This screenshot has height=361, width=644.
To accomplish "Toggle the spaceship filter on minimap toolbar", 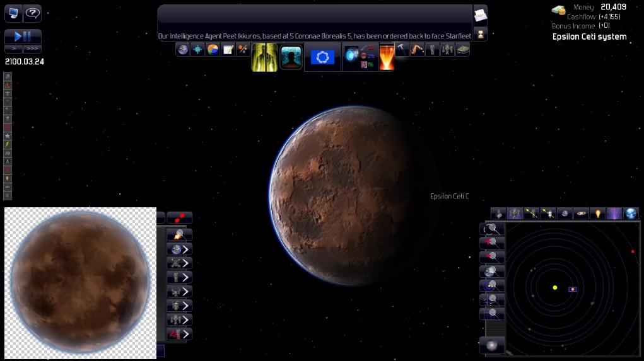I will (x=498, y=214).
